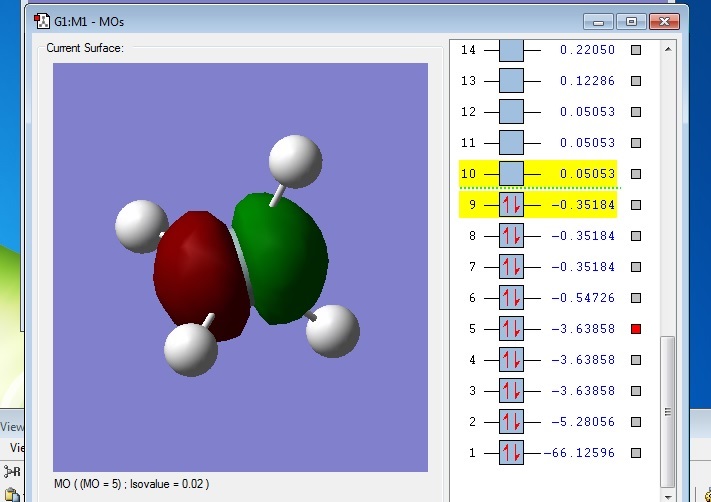
Task: Toggle the surface checkbox for orbital 2
Action: click(x=635, y=422)
